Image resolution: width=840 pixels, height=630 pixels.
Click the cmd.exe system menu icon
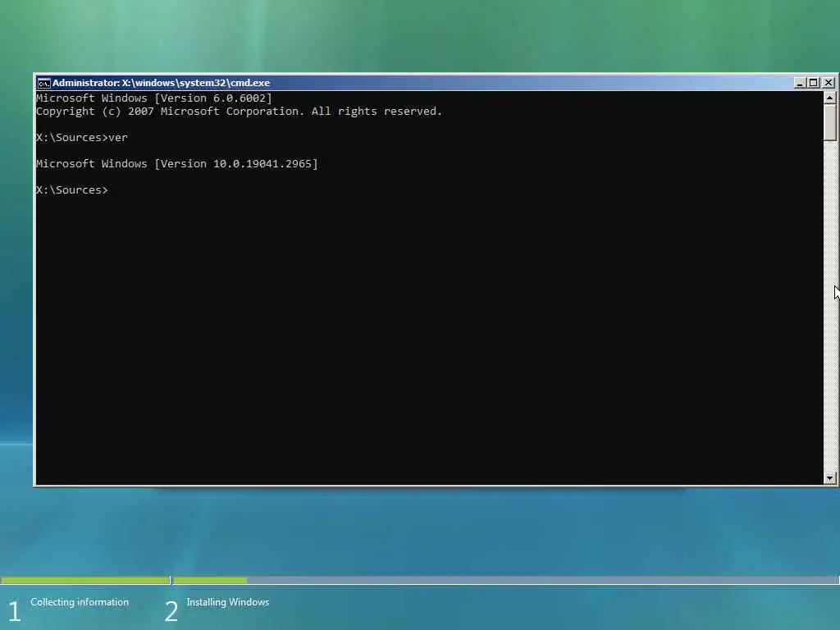(43, 83)
